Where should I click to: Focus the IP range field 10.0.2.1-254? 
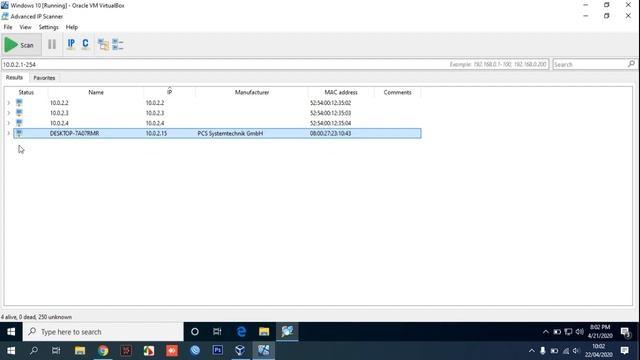tap(275, 64)
